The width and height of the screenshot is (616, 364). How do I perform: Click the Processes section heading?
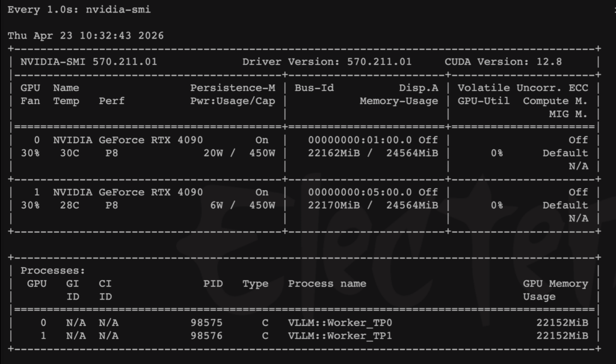pyautogui.click(x=53, y=271)
